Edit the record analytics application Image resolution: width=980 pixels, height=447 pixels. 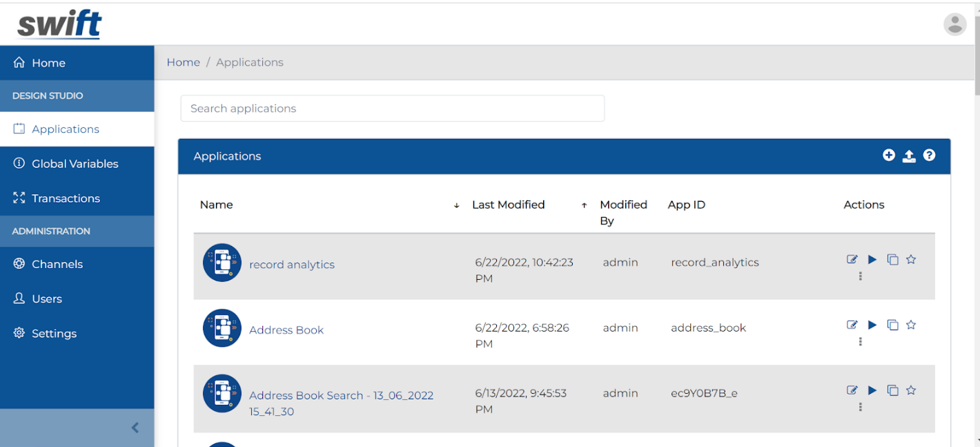852,260
